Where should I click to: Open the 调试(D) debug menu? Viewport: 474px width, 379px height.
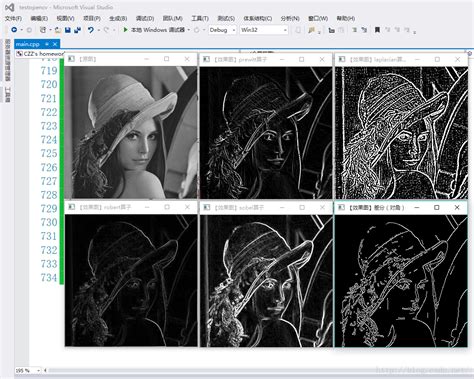point(145,18)
